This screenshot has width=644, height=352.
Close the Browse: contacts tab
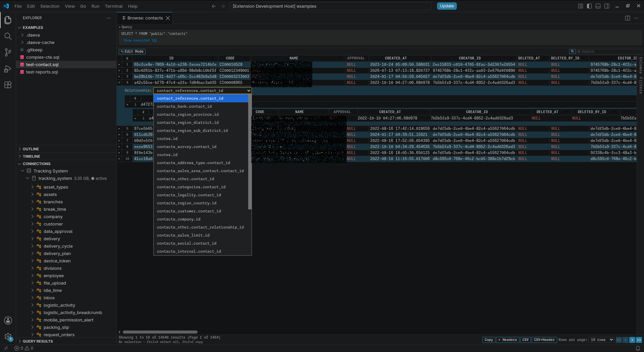pyautogui.click(x=168, y=18)
